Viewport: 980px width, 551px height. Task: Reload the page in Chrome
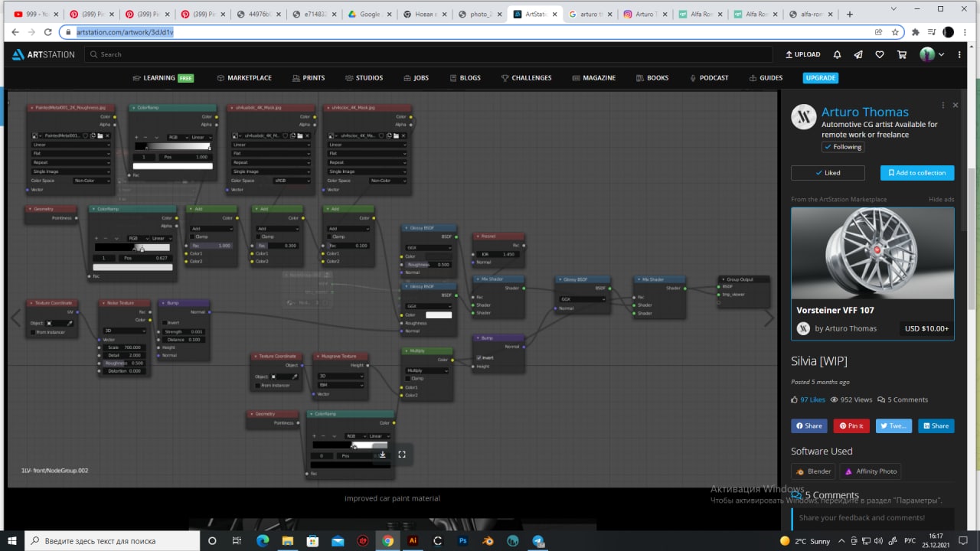[x=47, y=32]
